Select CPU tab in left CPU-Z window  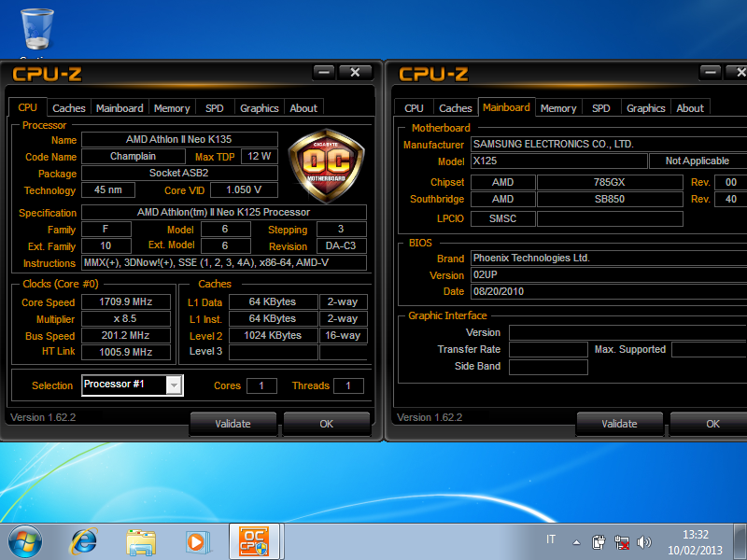[28, 107]
